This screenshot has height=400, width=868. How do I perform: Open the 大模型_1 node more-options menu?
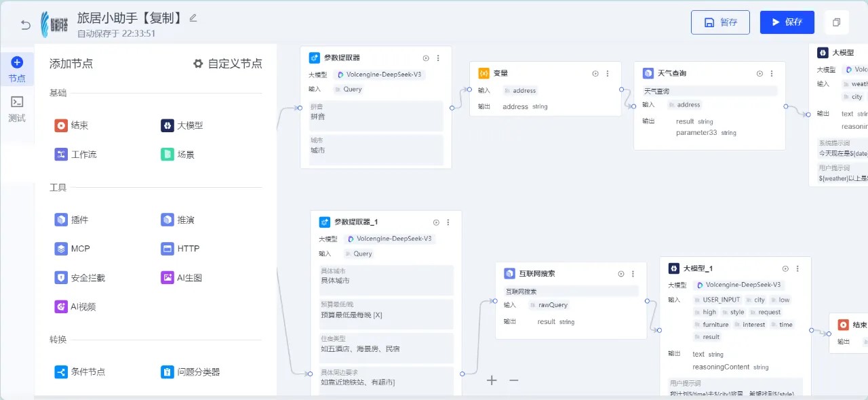[x=797, y=268]
